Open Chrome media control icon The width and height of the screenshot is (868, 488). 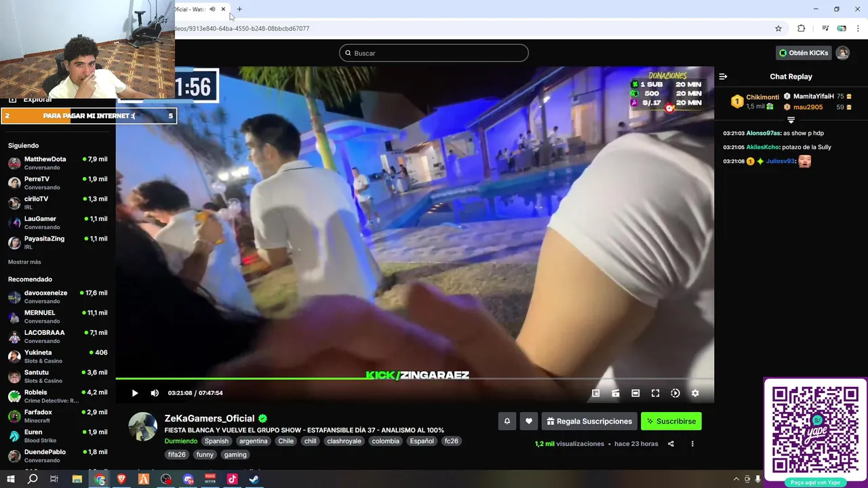[x=825, y=28]
